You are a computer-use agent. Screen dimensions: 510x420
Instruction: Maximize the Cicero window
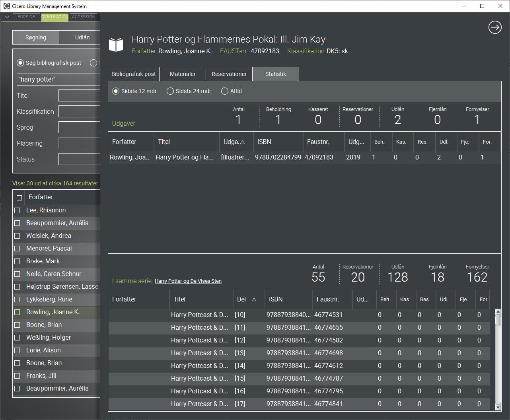click(482, 6)
